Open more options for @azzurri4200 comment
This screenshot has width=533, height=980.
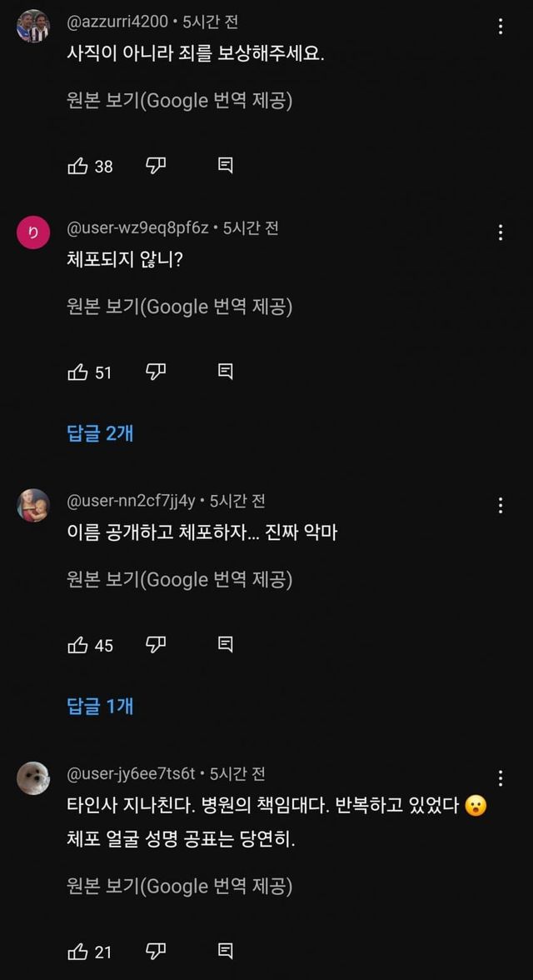coord(501,26)
